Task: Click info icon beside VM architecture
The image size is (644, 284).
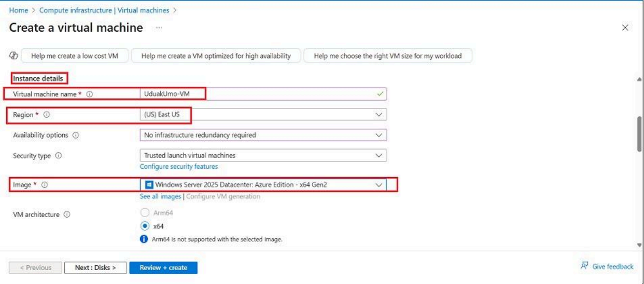Action: [67, 214]
